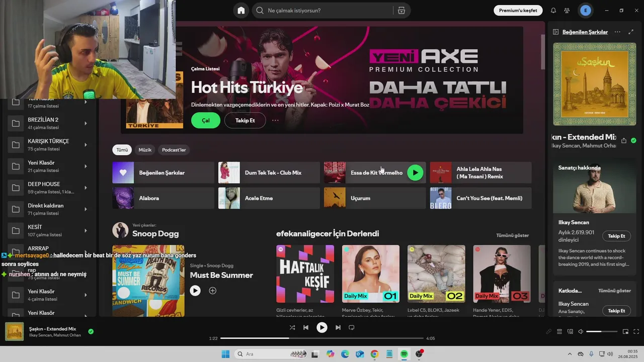Open Friend Activity people icon

point(567,11)
